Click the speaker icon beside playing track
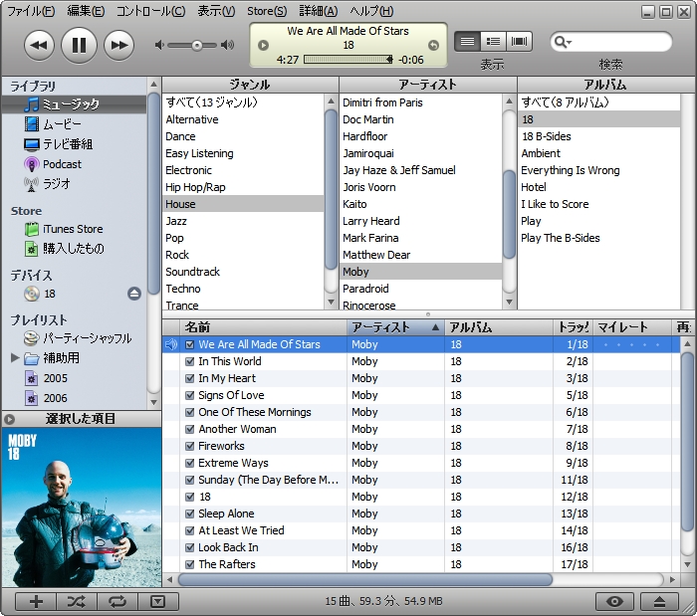This screenshot has width=697, height=616. [171, 344]
